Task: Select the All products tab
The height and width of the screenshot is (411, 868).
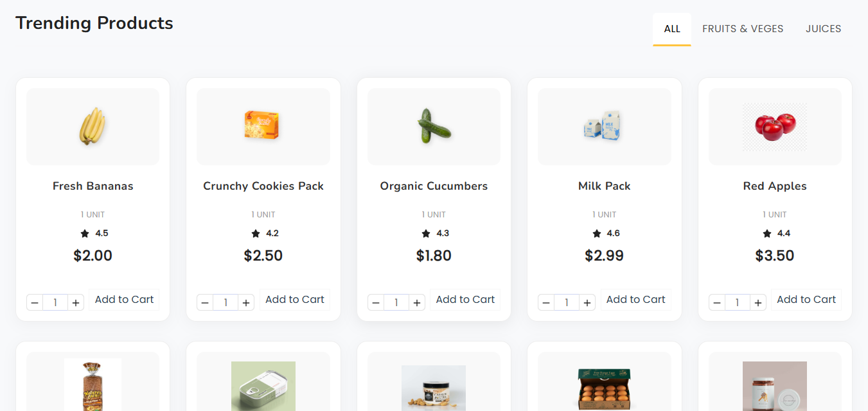Action: pyautogui.click(x=672, y=29)
